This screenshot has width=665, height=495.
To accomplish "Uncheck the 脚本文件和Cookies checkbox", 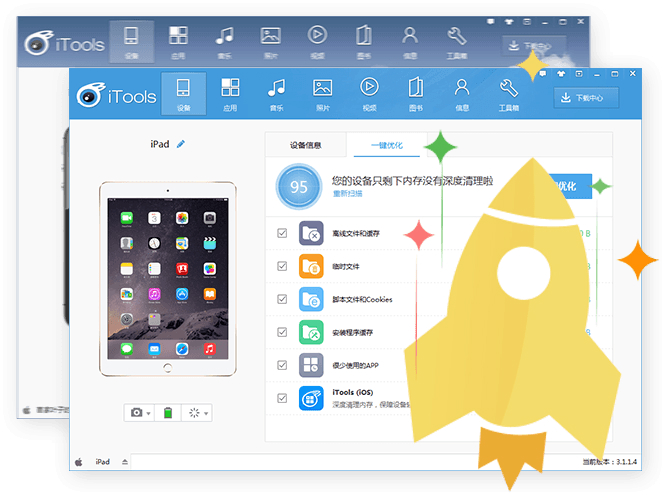I will (282, 299).
